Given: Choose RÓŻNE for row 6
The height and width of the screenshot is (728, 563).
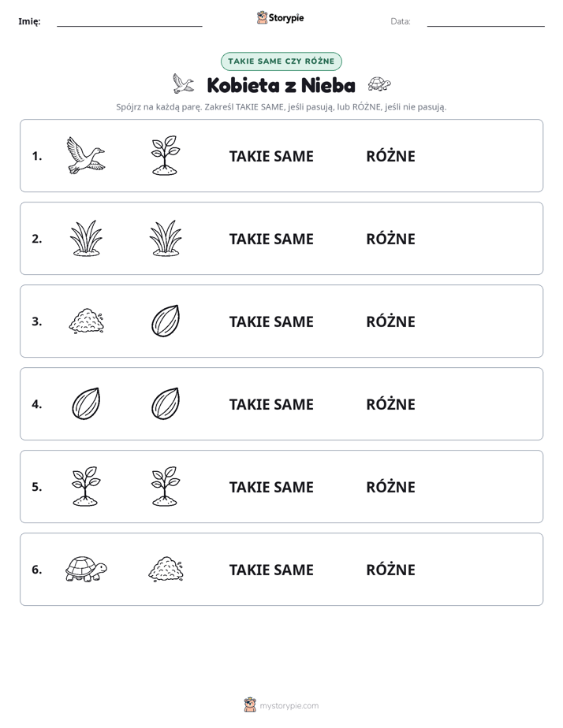Looking at the screenshot, I should [390, 569].
